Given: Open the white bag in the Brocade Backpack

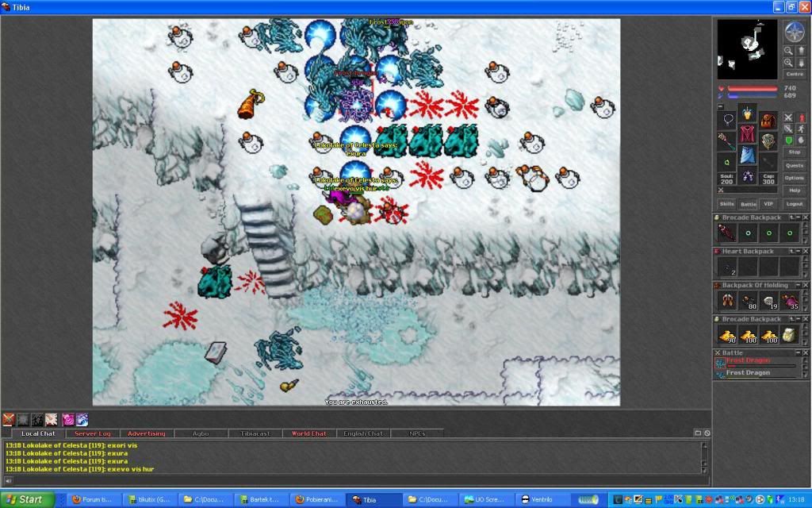Looking at the screenshot, I should click(790, 335).
